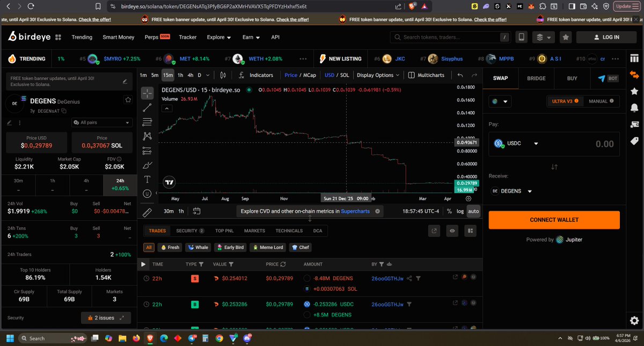Click the LOG IN button
The height and width of the screenshot is (346, 644).
(606, 37)
